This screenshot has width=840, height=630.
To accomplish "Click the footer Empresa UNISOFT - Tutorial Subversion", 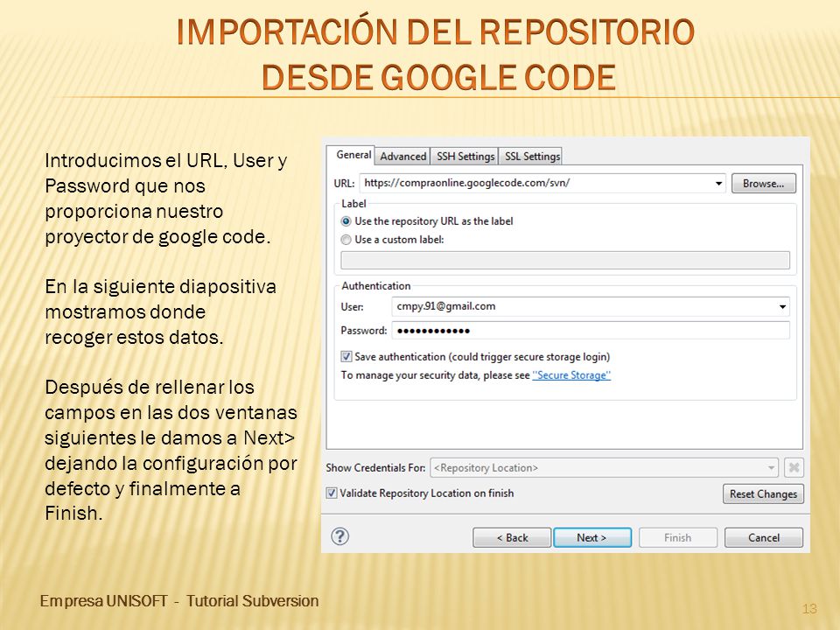I will point(179,601).
